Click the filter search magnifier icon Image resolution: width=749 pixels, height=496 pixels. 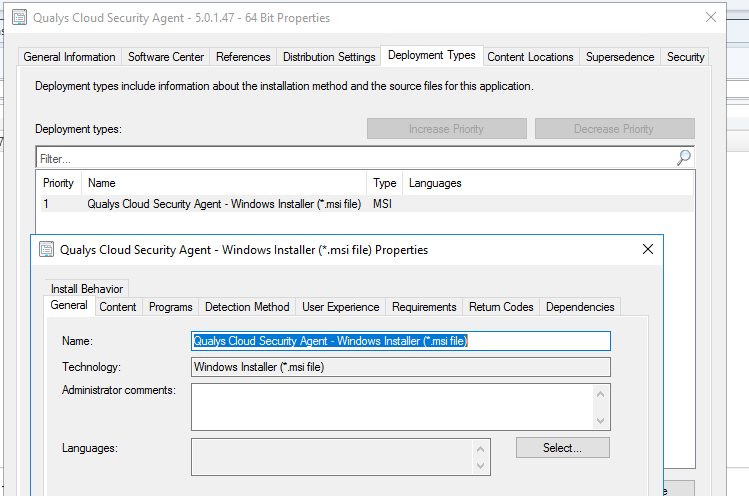pyautogui.click(x=684, y=158)
